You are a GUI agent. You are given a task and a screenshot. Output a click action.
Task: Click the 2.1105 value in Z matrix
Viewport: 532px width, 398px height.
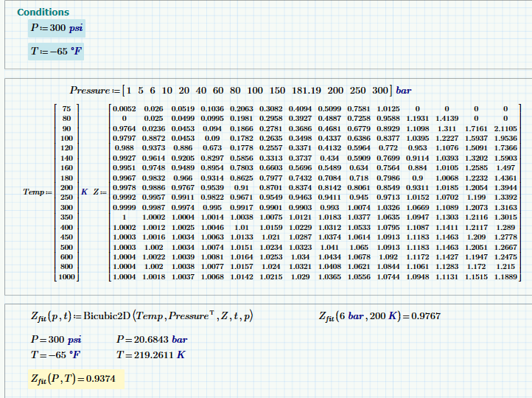[505, 128]
